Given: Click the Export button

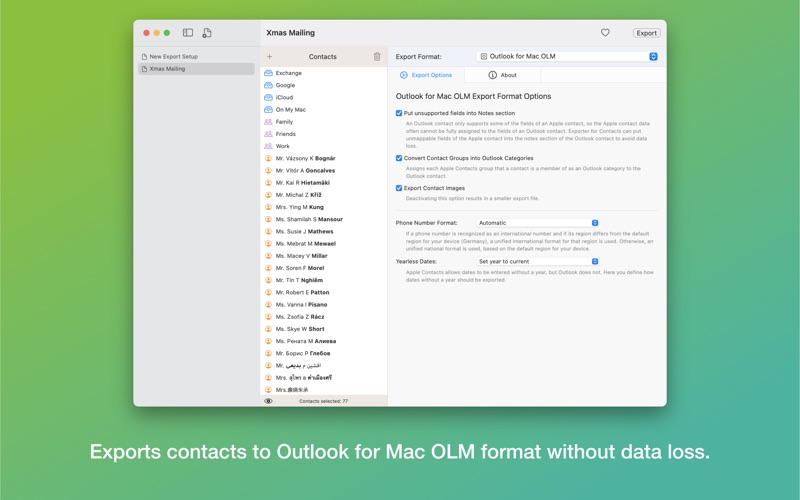Looking at the screenshot, I should click(x=646, y=33).
